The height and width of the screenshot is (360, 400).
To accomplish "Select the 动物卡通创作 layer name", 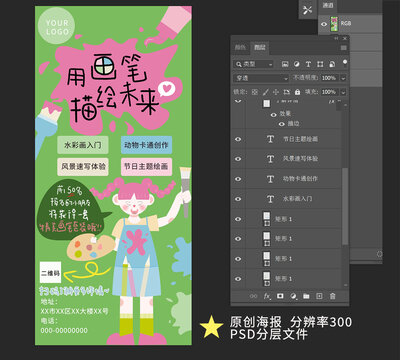I will (x=300, y=179).
